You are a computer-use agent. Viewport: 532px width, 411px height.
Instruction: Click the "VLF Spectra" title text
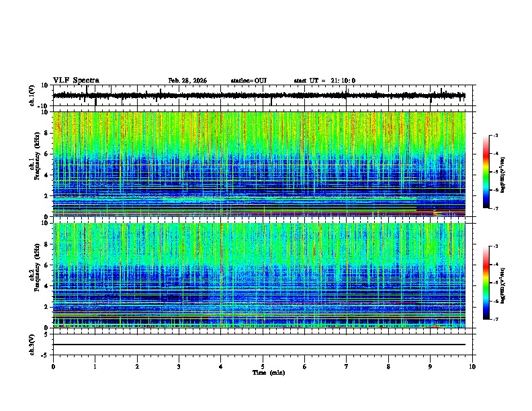click(x=76, y=81)
